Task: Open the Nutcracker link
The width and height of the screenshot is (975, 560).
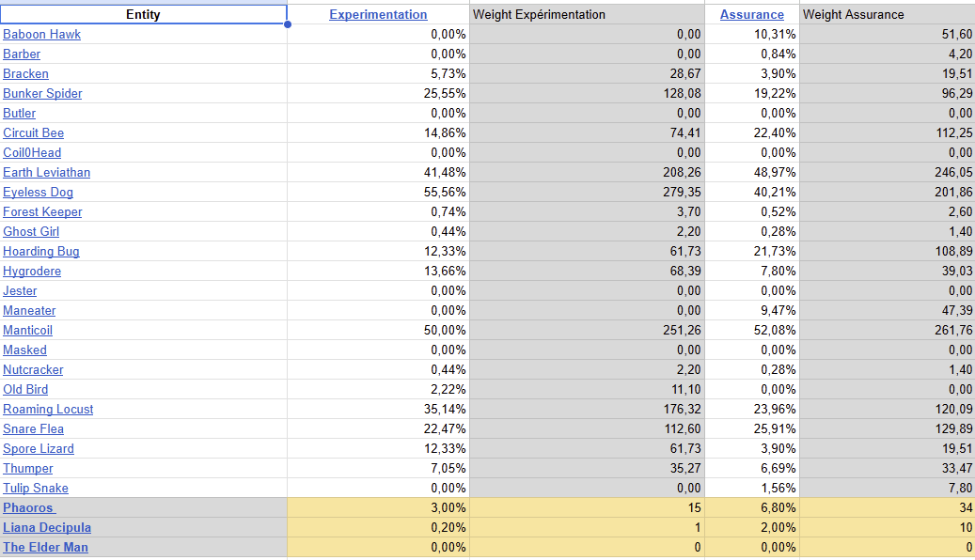Action: click(x=33, y=370)
